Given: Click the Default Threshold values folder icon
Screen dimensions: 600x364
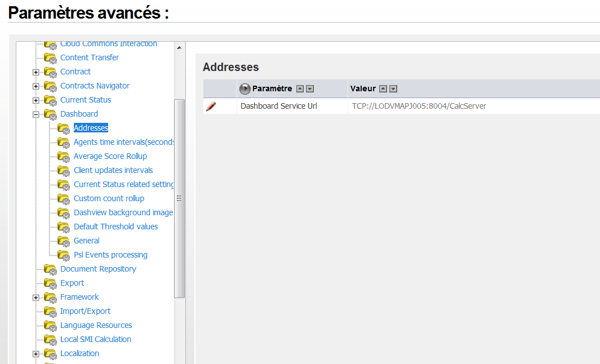Looking at the screenshot, I should point(64,227).
